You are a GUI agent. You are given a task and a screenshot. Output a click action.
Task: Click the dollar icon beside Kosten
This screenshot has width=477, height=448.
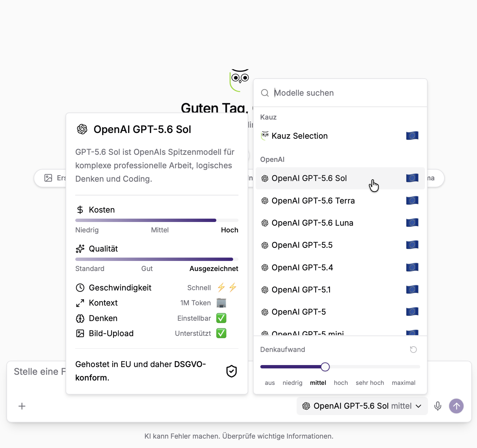(80, 210)
